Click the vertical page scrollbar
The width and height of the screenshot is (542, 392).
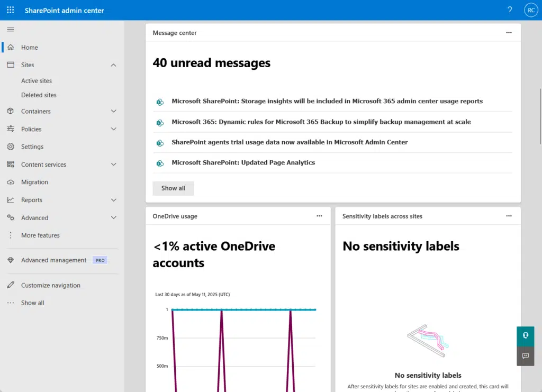coord(540,116)
